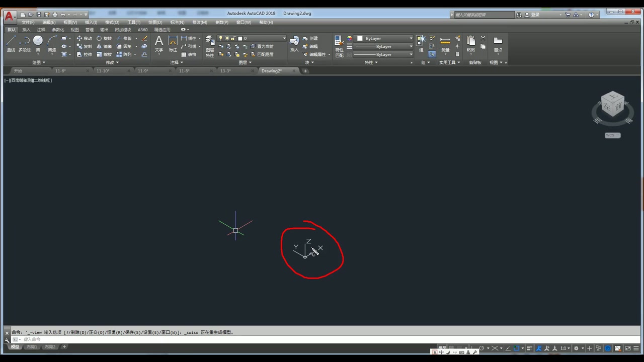Image resolution: width=644 pixels, height=362 pixels.
Task: Click the 组 (Group) icon
Action: click(421, 43)
